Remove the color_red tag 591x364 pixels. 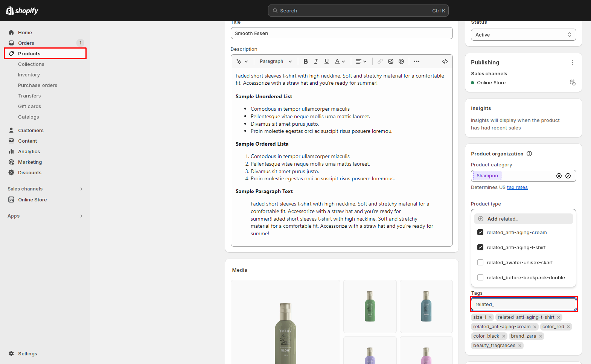tap(568, 327)
